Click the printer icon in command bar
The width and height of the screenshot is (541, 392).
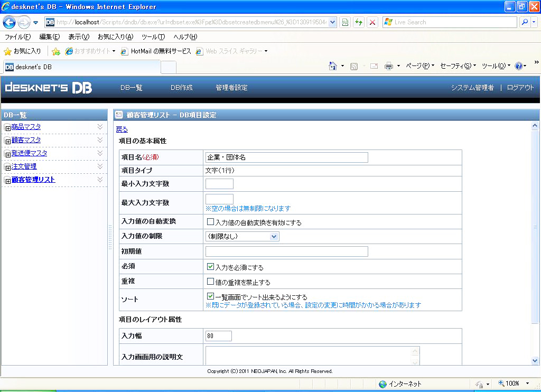click(x=389, y=66)
